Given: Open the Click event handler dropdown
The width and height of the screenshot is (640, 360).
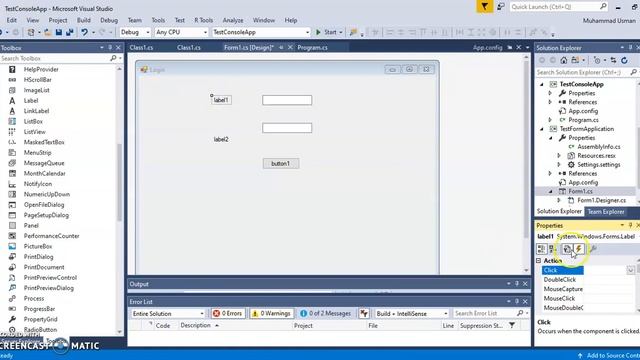Looking at the screenshot, I should pyautogui.click(x=631, y=270).
